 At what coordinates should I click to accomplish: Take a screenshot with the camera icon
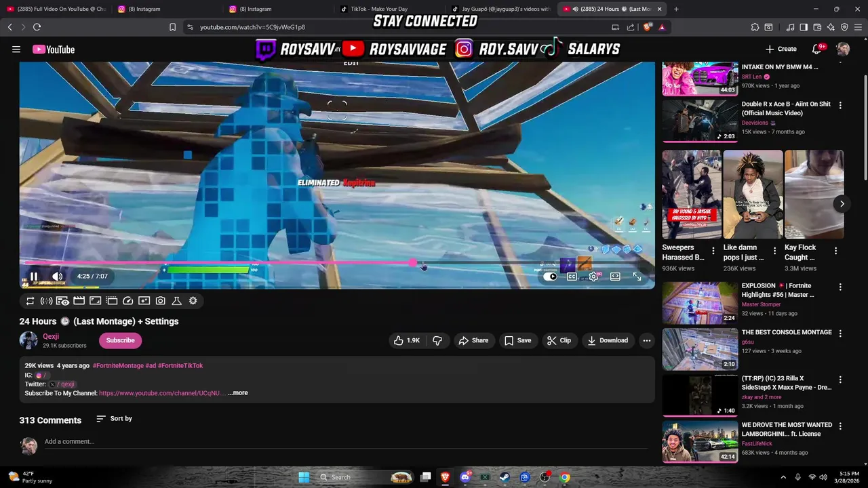tap(160, 301)
